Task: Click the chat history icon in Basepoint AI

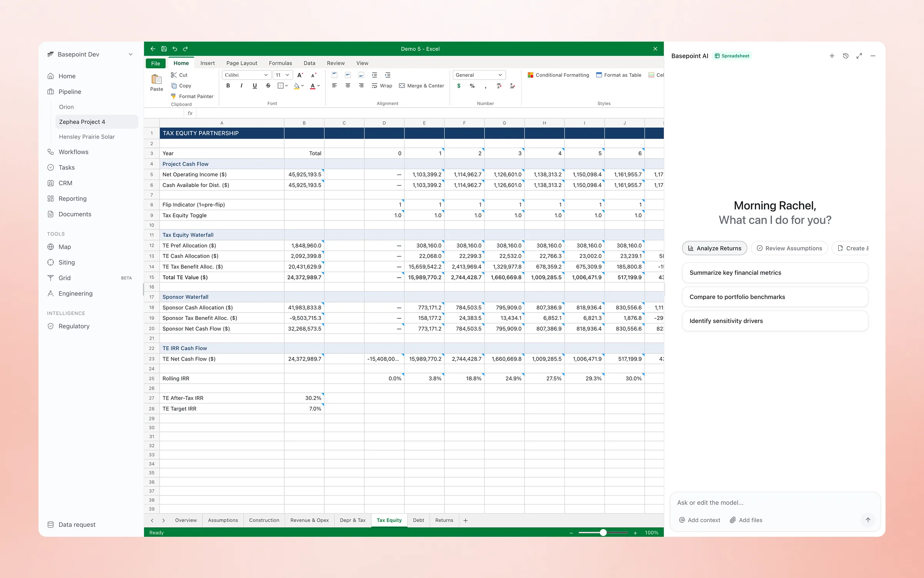Action: coord(845,56)
